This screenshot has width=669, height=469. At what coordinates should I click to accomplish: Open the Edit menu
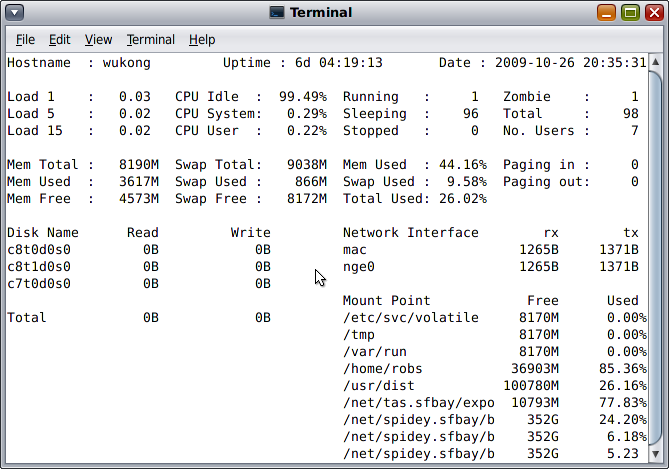(x=60, y=40)
